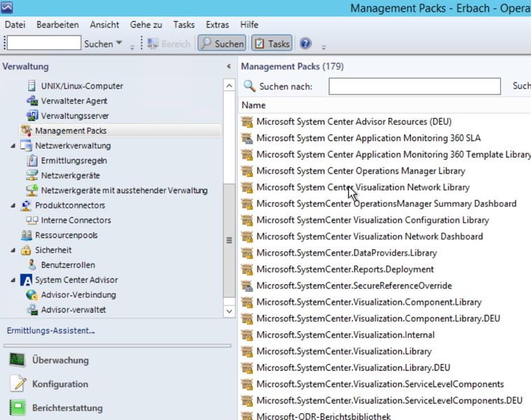
Task: Open the Suchen dropdown arrow in toolbar
Action: (119, 43)
